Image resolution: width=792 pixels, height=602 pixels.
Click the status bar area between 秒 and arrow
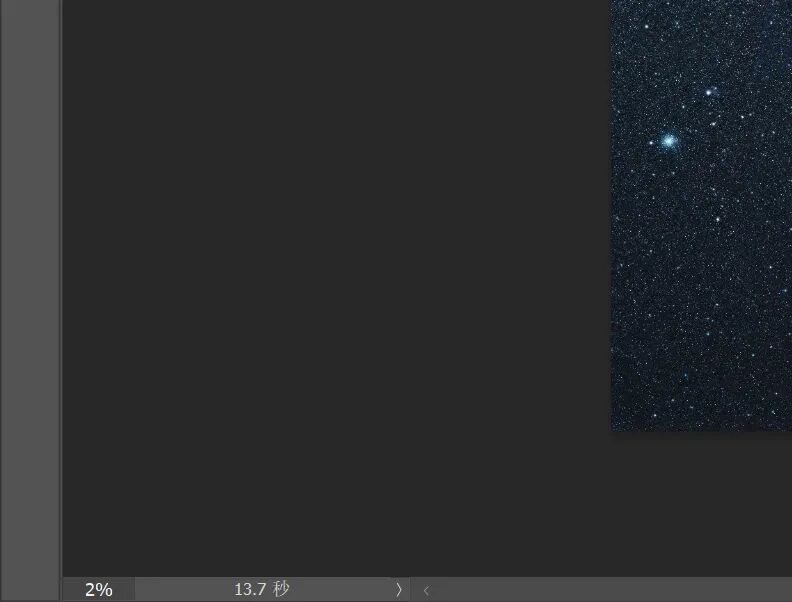pyautogui.click(x=340, y=590)
